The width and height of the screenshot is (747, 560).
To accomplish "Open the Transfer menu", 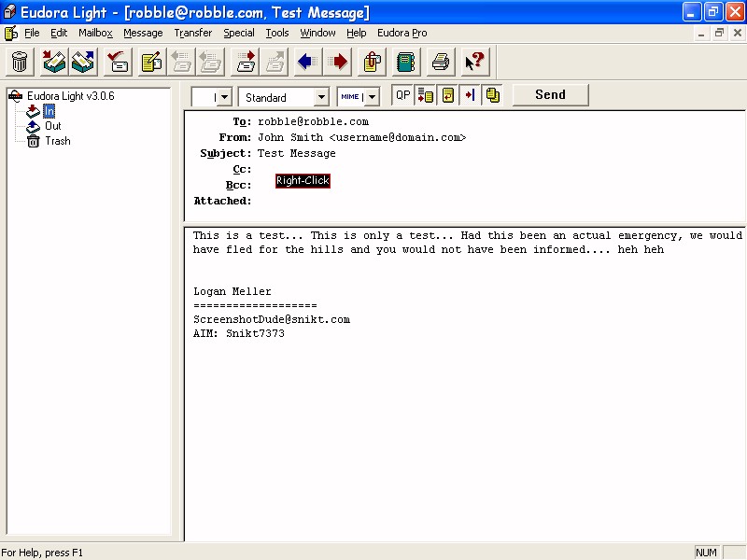I will 193,33.
